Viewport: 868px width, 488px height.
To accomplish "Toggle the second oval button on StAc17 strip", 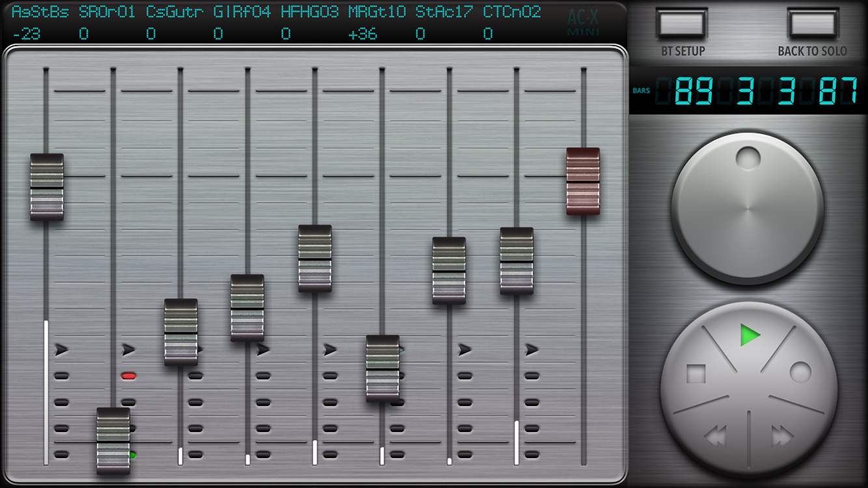I will coord(465,402).
